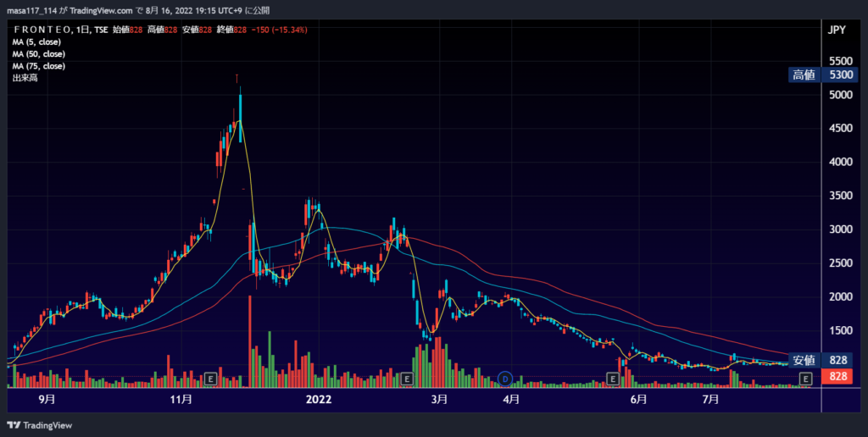Screen dimensions: 868x437
Task: Click the E earnings marker between 11月 and 2022
Action: click(x=210, y=379)
